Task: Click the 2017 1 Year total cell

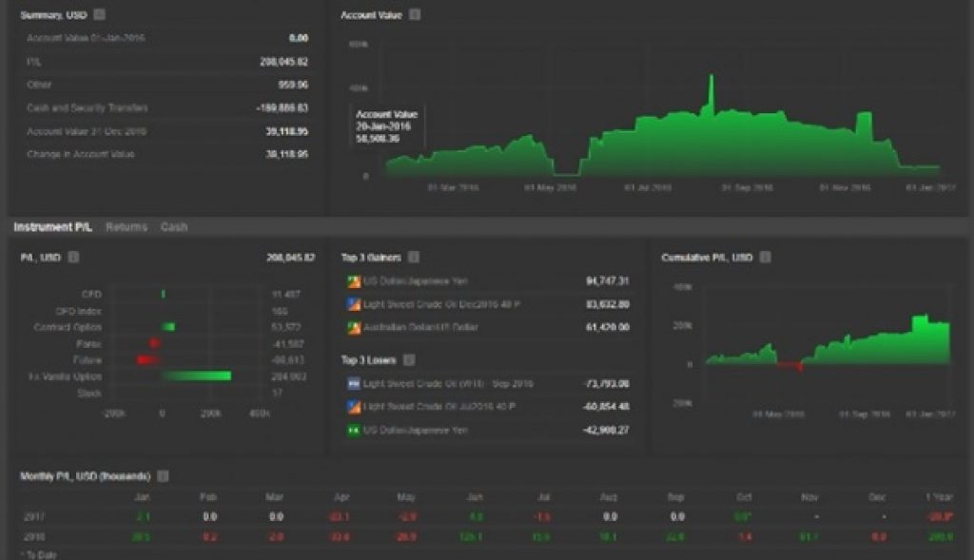Action: [x=940, y=516]
